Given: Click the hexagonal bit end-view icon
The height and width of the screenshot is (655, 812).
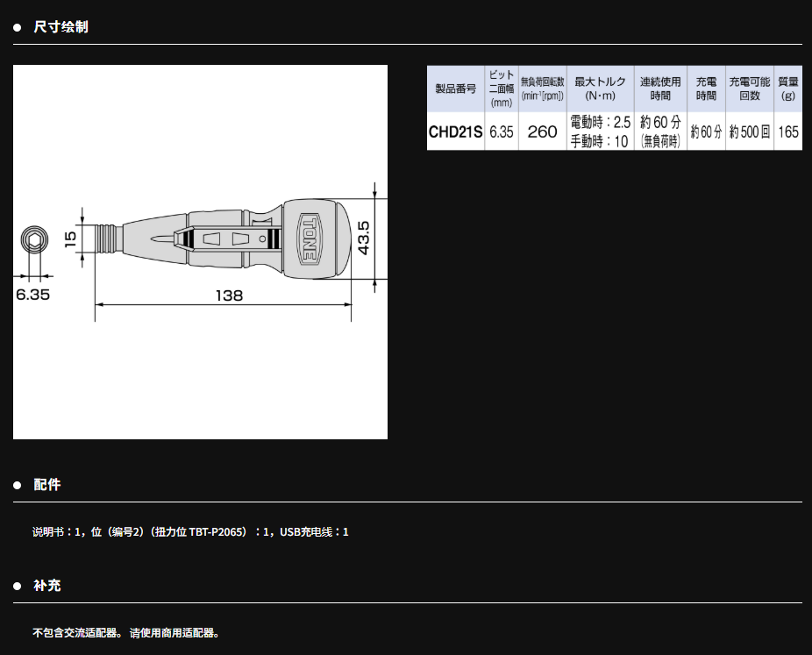Looking at the screenshot, I should tap(32, 239).
